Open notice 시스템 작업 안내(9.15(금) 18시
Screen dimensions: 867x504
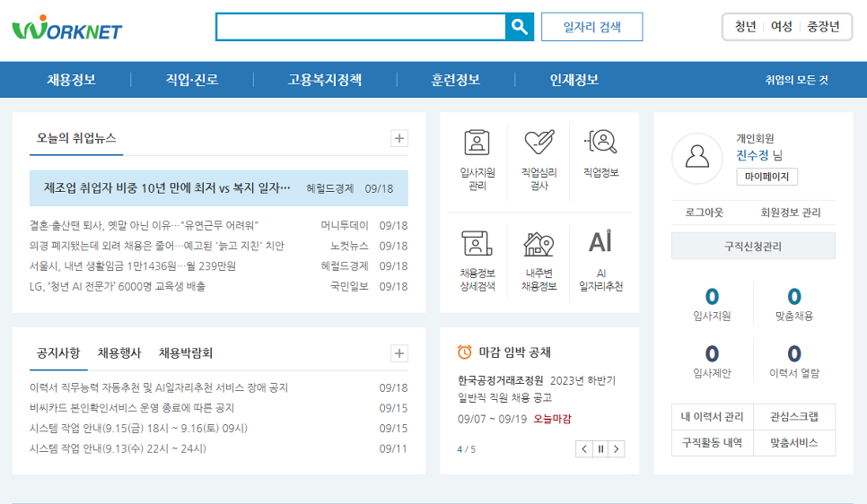coord(139,429)
